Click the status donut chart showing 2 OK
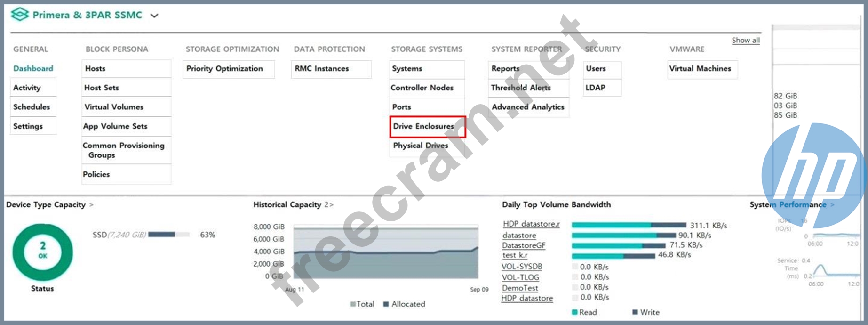Image resolution: width=868 pixels, height=325 pixels. (42, 252)
